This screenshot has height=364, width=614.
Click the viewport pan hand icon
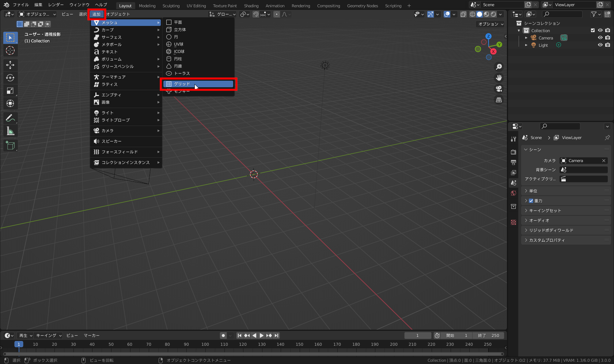coord(499,78)
